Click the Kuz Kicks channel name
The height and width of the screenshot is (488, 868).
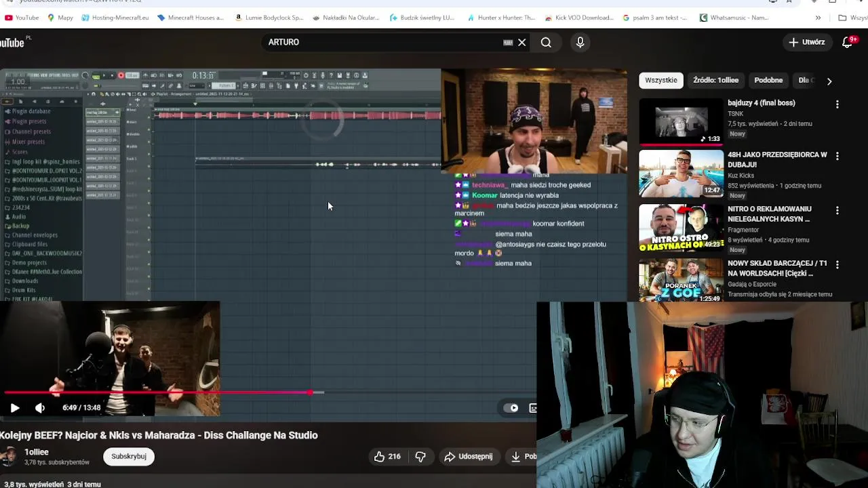tap(741, 176)
